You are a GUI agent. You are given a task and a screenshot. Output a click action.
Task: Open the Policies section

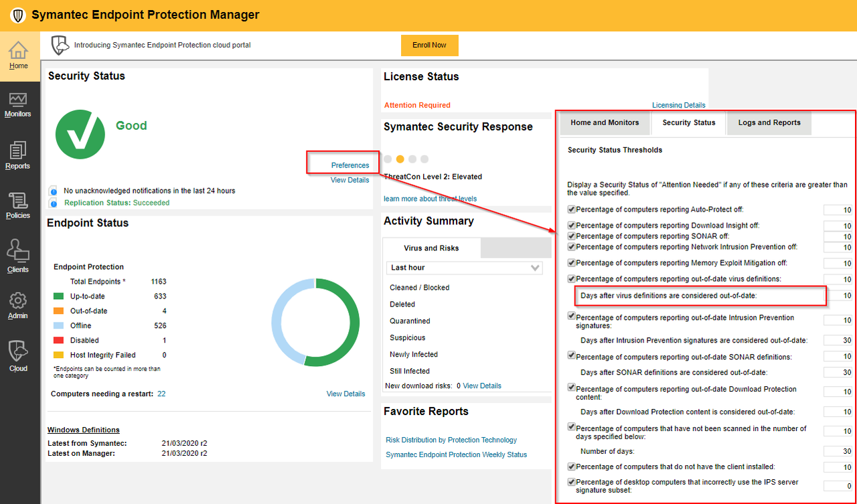coord(18,205)
